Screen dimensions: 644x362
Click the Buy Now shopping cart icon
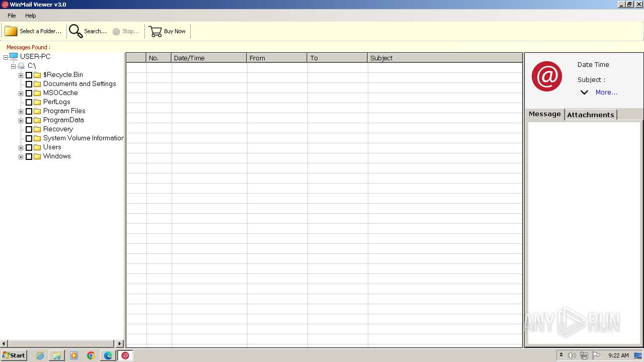155,31
